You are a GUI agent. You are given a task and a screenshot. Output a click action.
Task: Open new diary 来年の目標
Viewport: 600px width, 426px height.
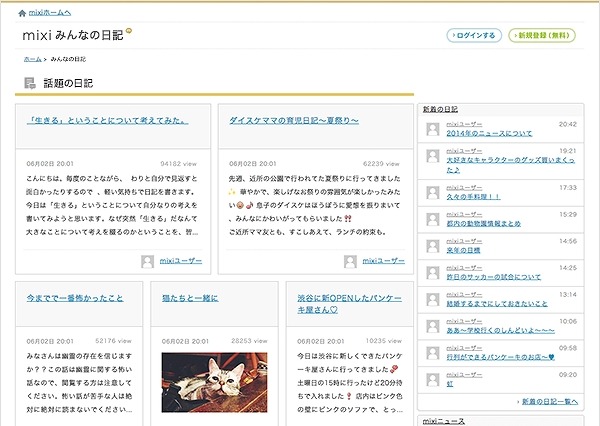pos(463,250)
